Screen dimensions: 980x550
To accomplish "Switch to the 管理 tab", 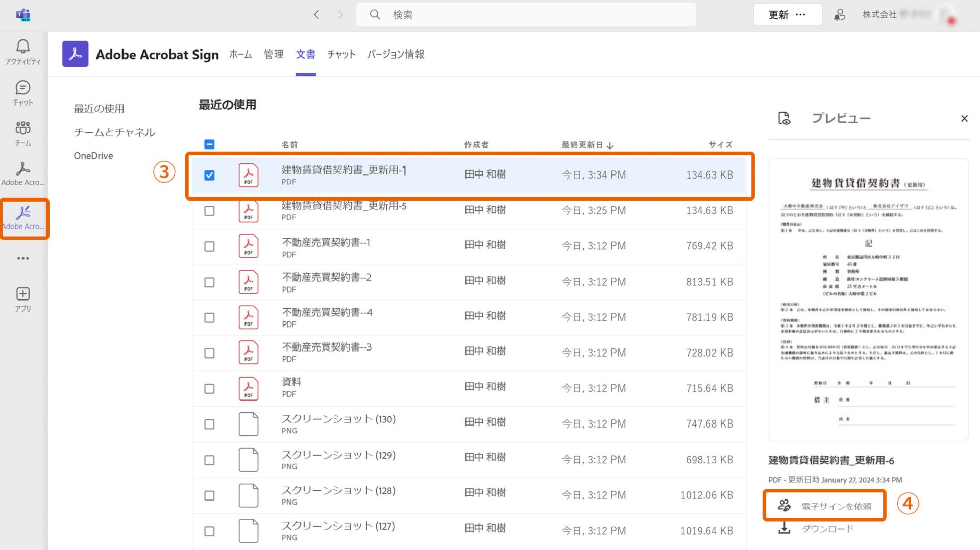I will (274, 54).
